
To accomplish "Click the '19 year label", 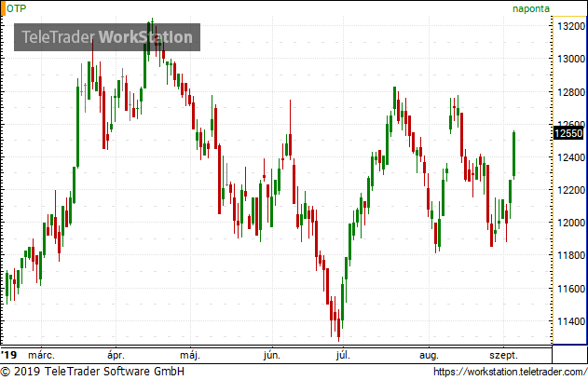I will point(9,355).
